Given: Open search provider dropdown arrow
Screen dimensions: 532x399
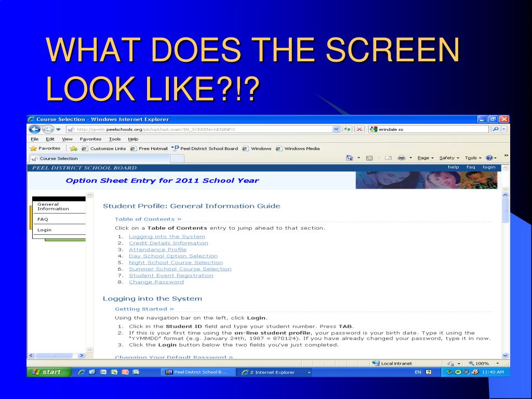Looking at the screenshot, I should tap(504, 129).
